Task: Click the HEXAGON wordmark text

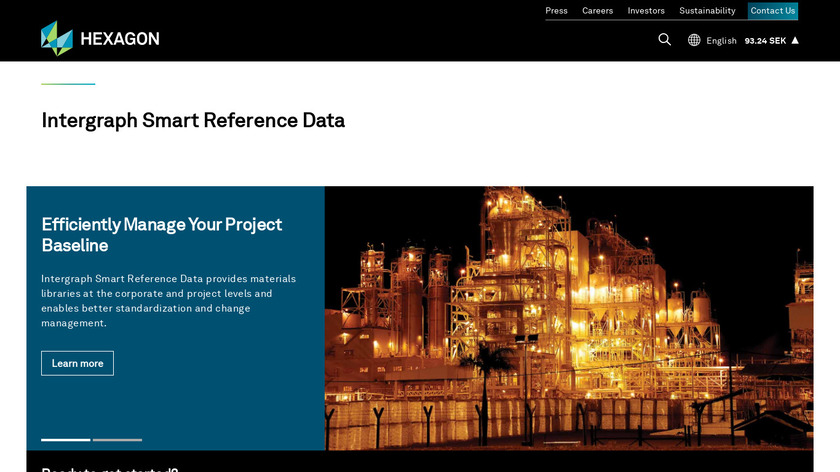Action: coord(119,39)
